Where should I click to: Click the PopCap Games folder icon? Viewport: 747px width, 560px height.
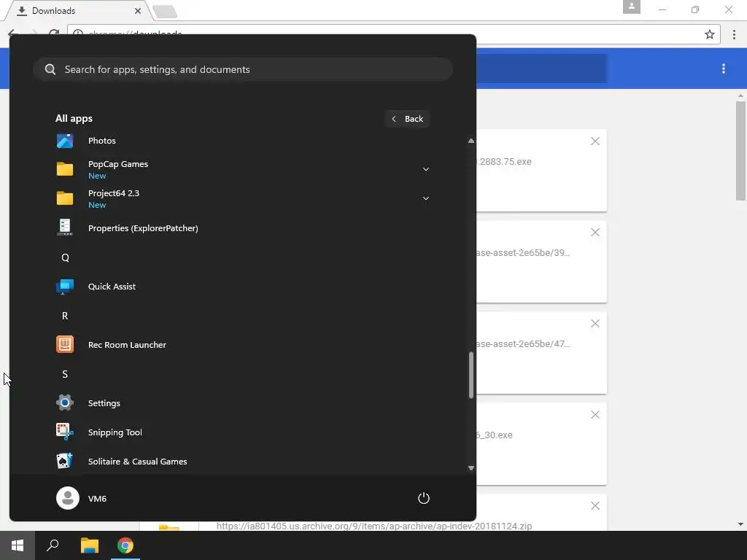(65, 169)
